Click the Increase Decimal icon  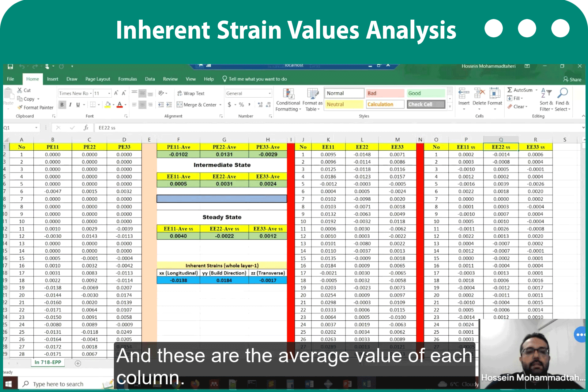(x=260, y=105)
